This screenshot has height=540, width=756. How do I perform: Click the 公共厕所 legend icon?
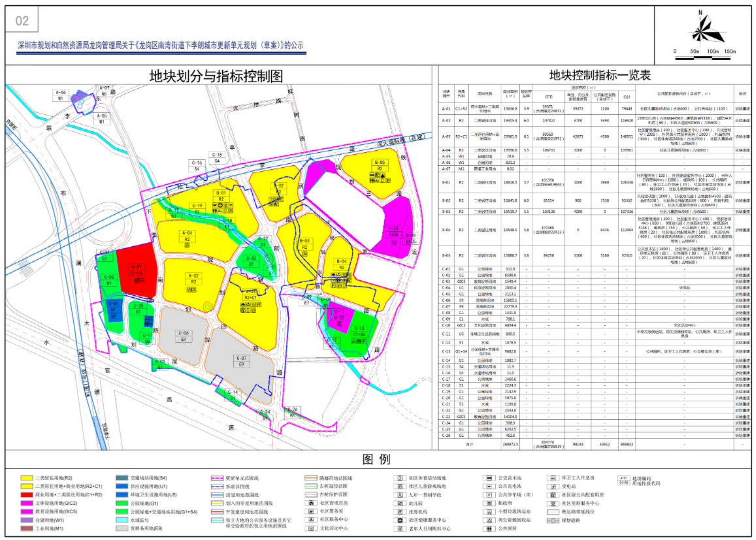(487, 529)
